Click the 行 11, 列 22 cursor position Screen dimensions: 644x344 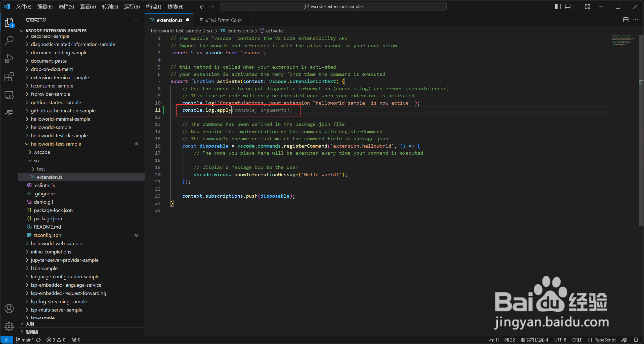(x=502, y=340)
